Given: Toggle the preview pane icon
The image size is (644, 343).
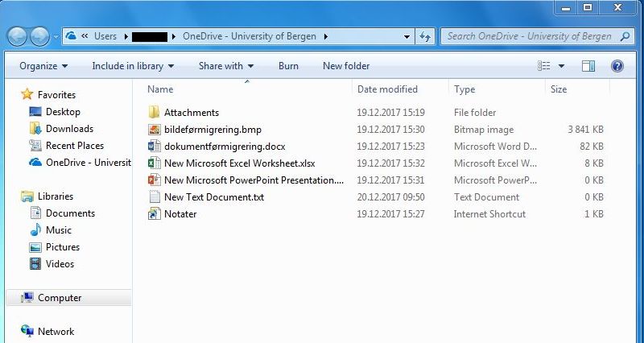Looking at the screenshot, I should [588, 66].
